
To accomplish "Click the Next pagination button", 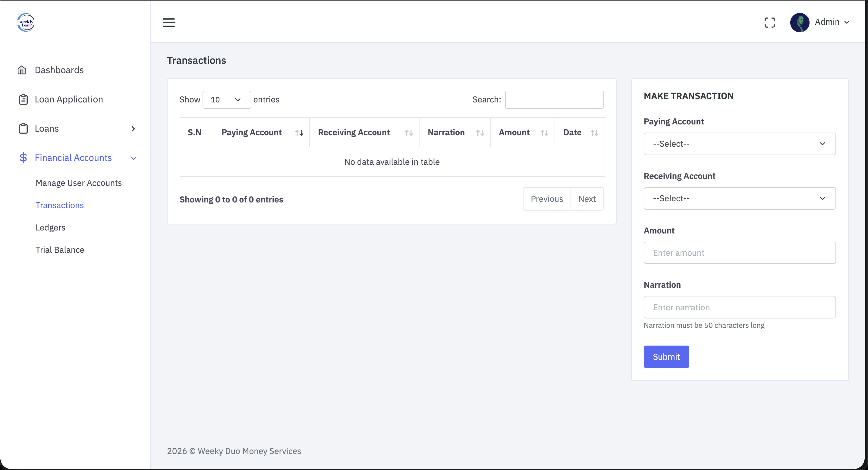I will [587, 199].
